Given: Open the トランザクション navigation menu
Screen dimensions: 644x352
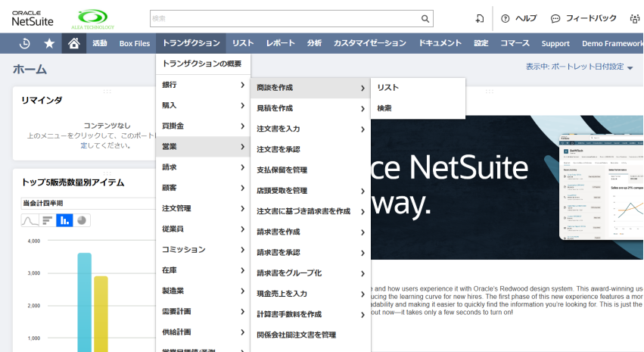Looking at the screenshot, I should pos(191,43).
